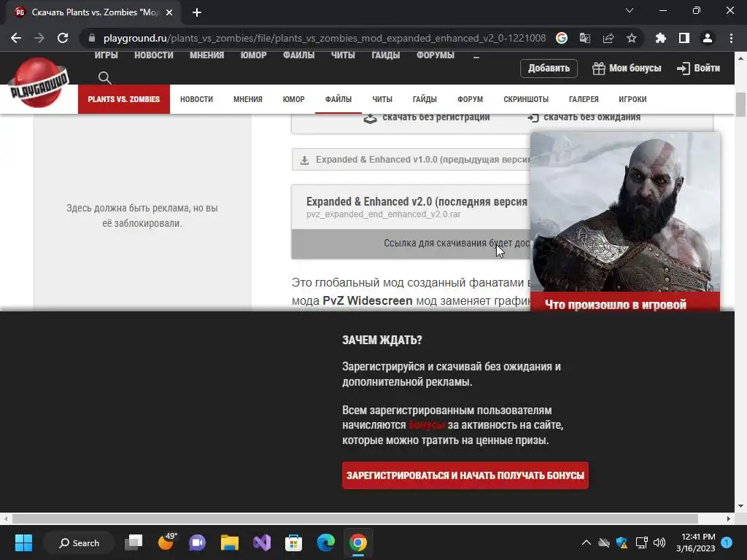Open Visual Studio from the taskbar
The height and width of the screenshot is (560, 747).
(x=262, y=542)
